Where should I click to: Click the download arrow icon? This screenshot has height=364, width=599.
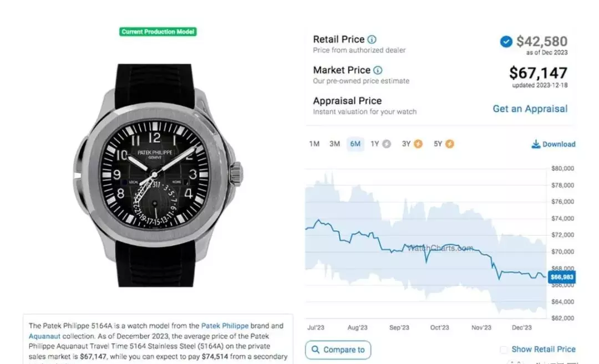[x=536, y=144]
